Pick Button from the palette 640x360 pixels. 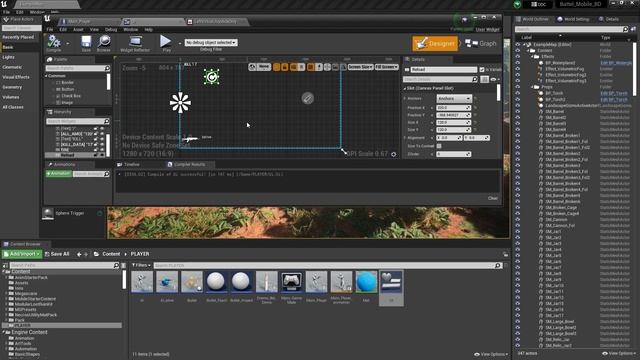pos(68,89)
